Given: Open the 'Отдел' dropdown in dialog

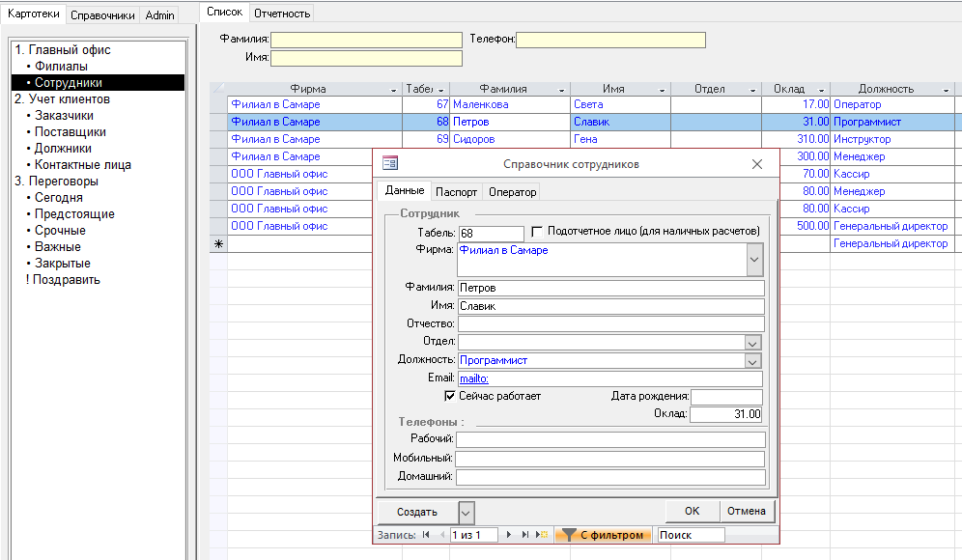Looking at the screenshot, I should point(753,342).
